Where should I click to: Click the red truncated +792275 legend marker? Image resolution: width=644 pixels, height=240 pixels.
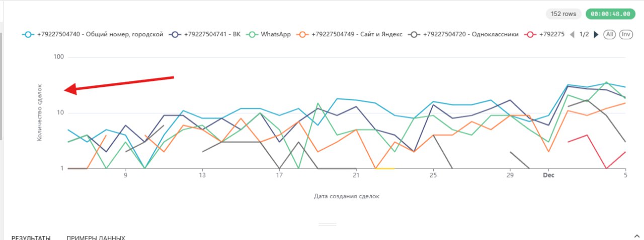point(530,34)
